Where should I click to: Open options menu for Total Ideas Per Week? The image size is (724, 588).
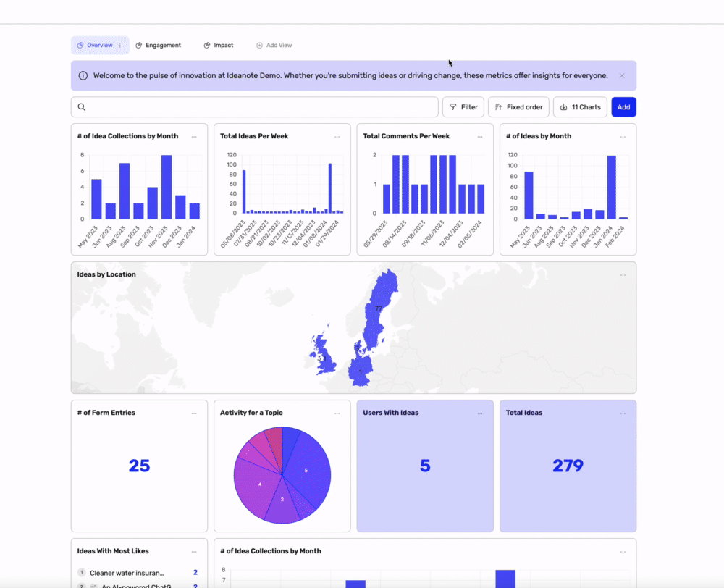click(x=337, y=137)
